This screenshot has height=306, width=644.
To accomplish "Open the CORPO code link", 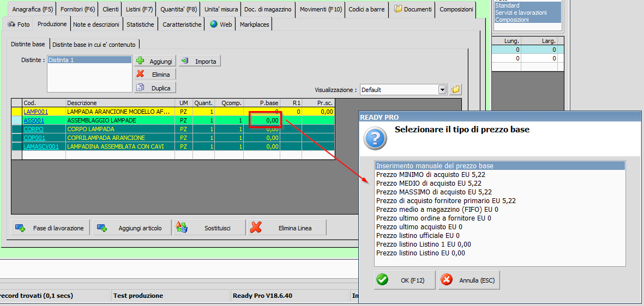I will tap(34, 129).
